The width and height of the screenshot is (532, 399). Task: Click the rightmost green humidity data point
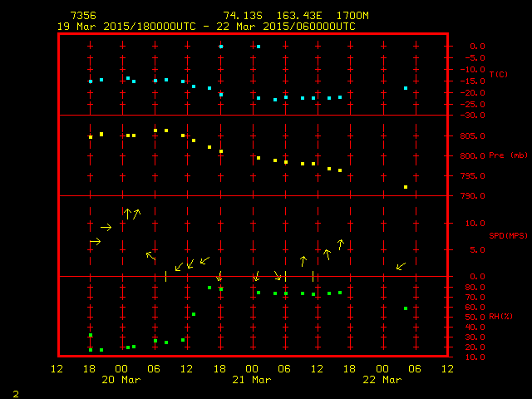click(406, 308)
